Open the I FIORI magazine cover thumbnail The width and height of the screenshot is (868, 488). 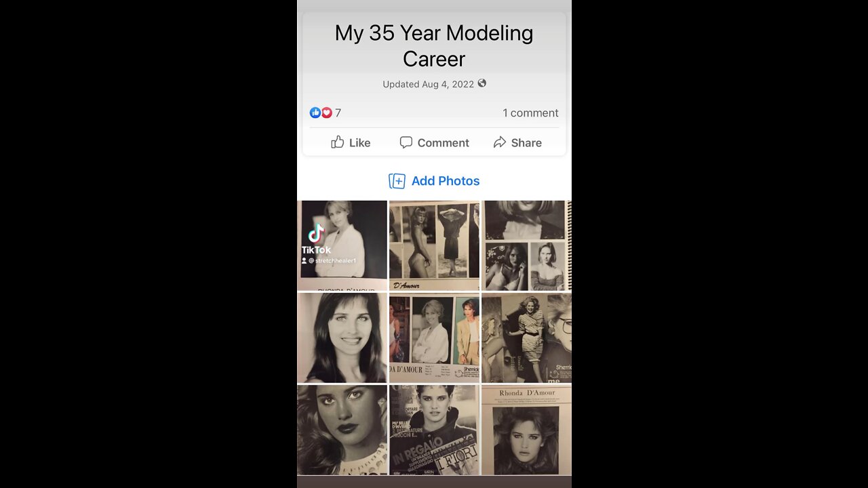click(434, 430)
